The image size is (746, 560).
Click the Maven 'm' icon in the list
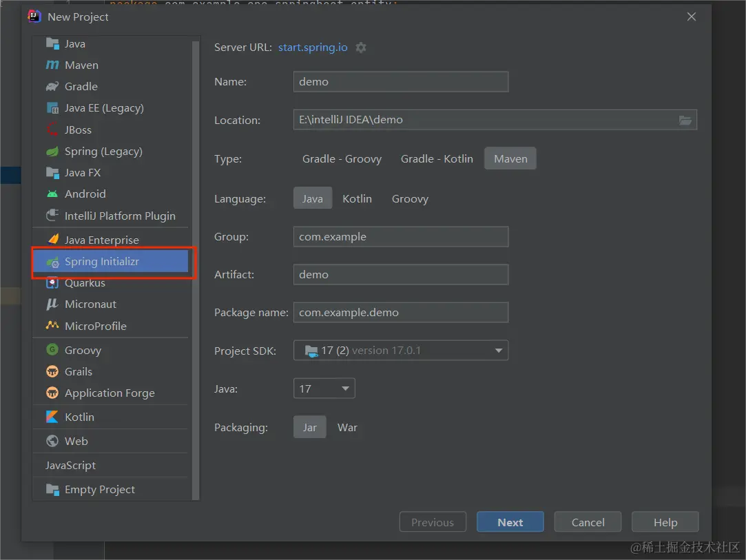point(52,65)
